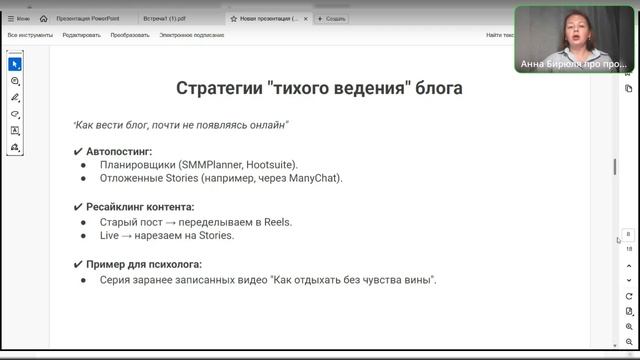Go to the Home icon

pos(44,19)
